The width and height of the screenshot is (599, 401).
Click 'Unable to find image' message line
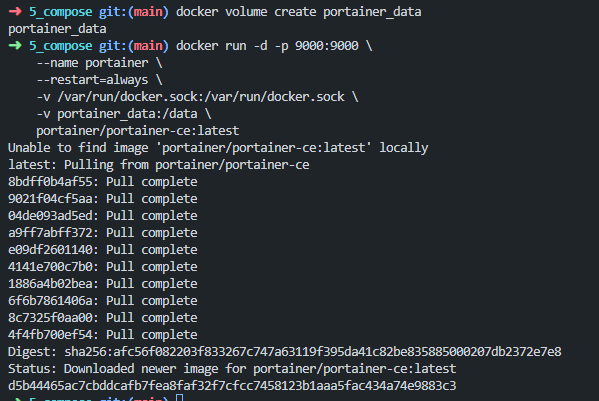[x=218, y=148]
